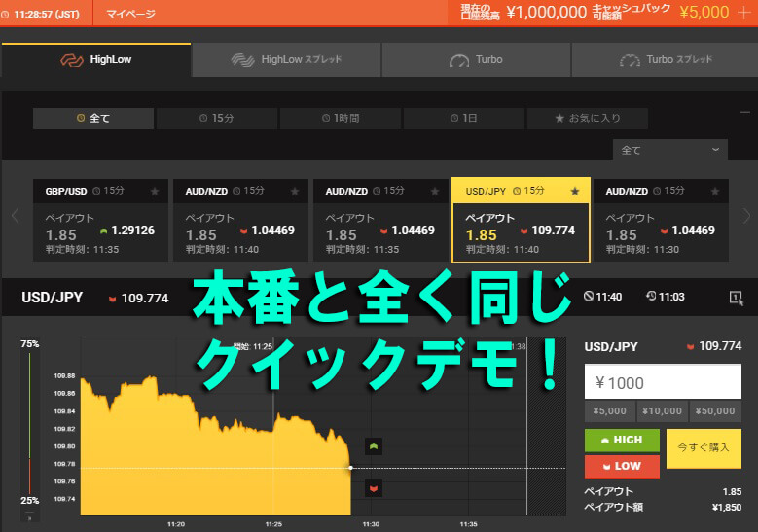758x532 pixels.
Task: Open the HighLow tab
Action: (96, 60)
